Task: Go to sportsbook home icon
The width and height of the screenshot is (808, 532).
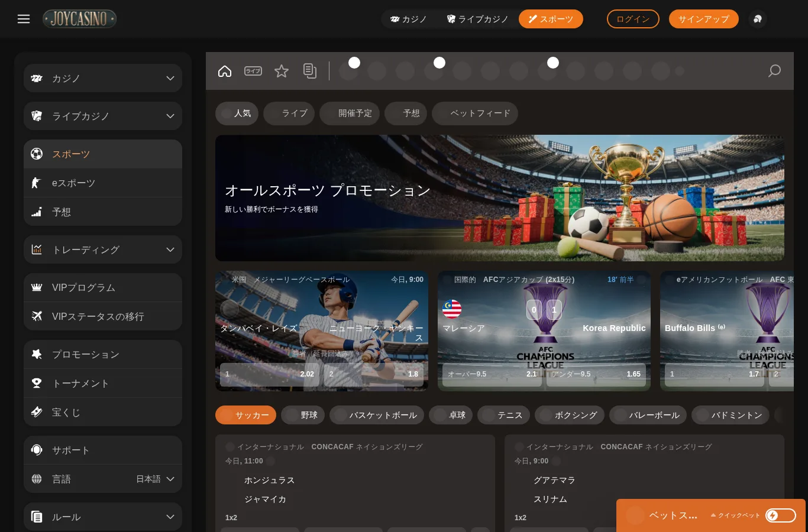Action: 225,71
